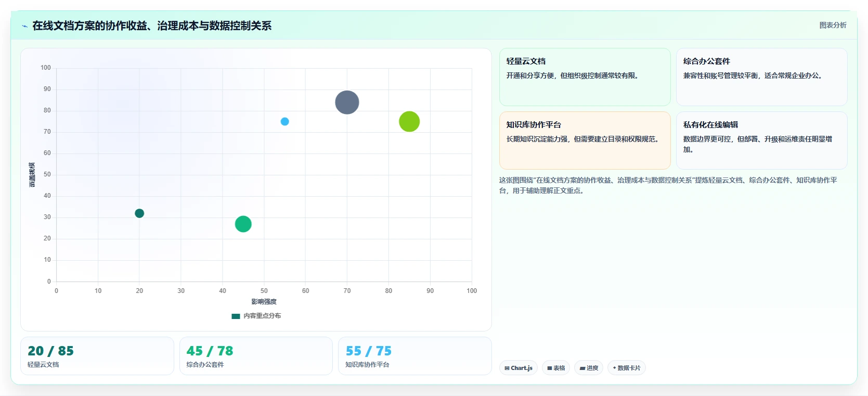Screen dimensions: 868x396
Task: Click the x-axis tick label 50
Action: (264, 291)
